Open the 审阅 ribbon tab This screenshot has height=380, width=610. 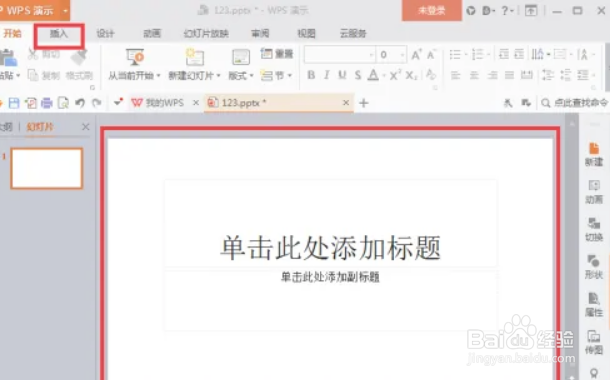pos(260,34)
